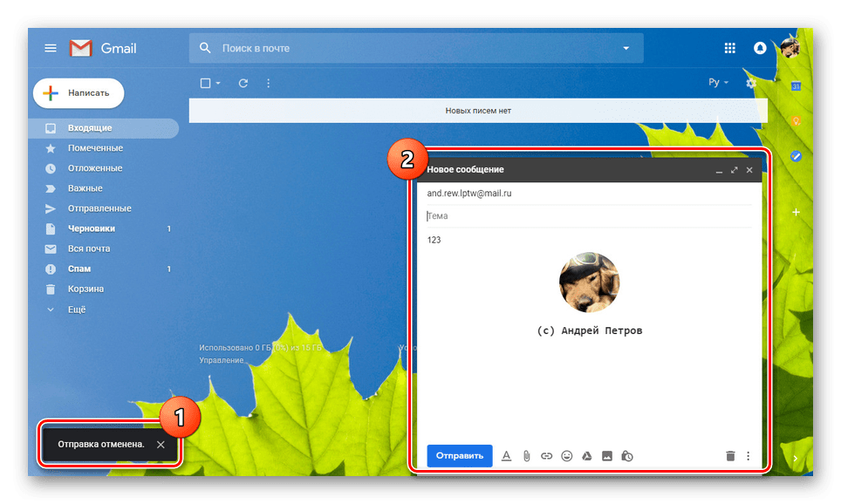Attach a file with paperclip icon
The height and width of the screenshot is (504, 841).
(x=527, y=456)
